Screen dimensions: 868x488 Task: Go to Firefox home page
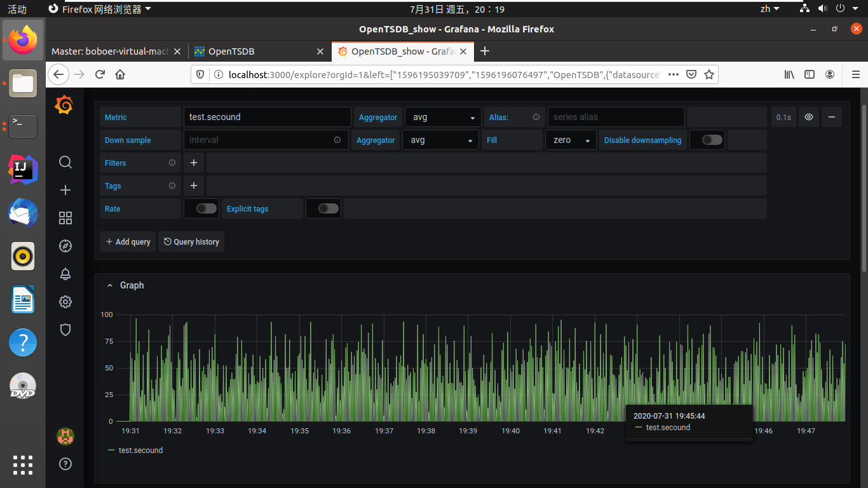coord(120,74)
